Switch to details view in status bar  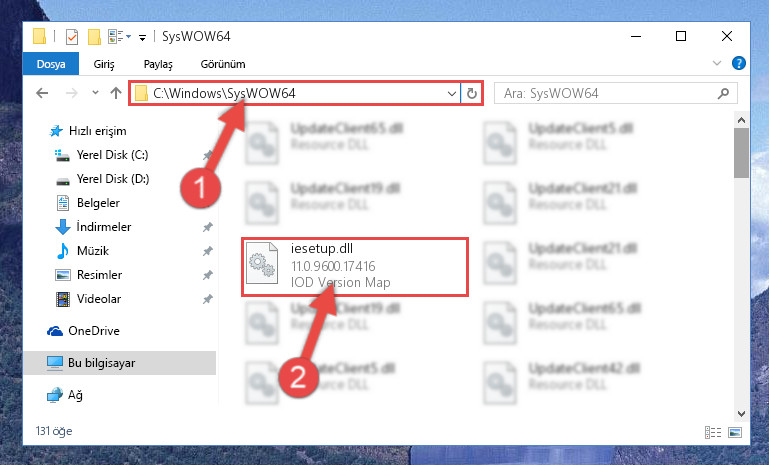click(x=713, y=432)
